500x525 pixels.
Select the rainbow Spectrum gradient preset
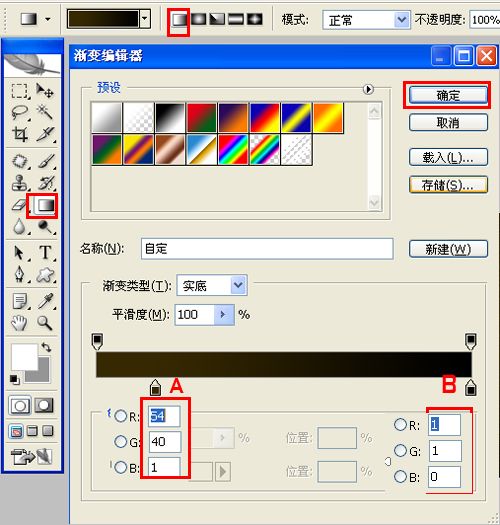pyautogui.click(x=233, y=149)
